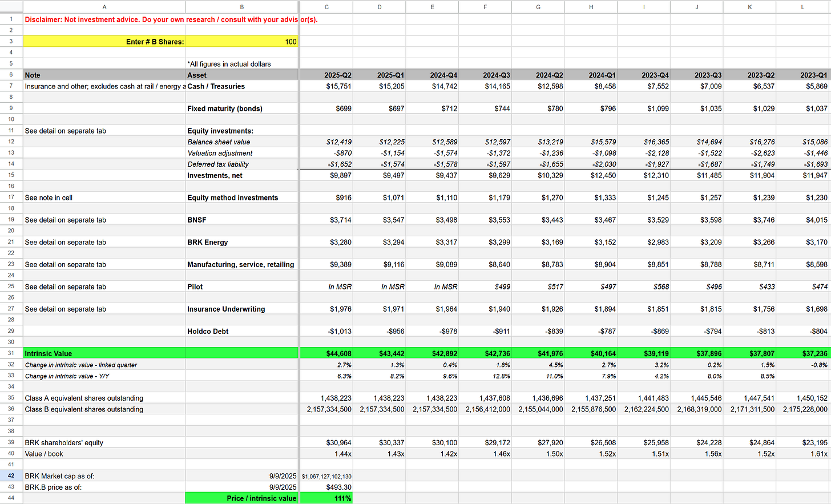Click the 'Holdco Debt' row label

[x=208, y=331]
